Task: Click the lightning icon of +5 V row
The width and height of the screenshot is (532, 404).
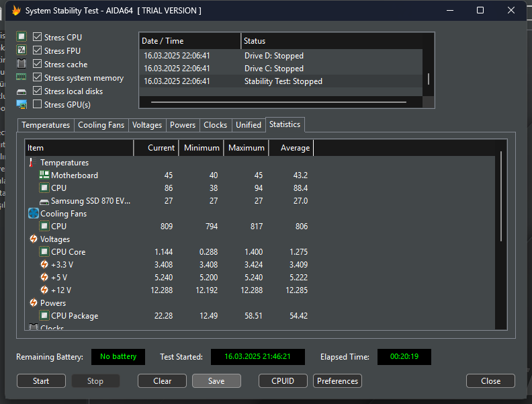Action: coord(44,278)
